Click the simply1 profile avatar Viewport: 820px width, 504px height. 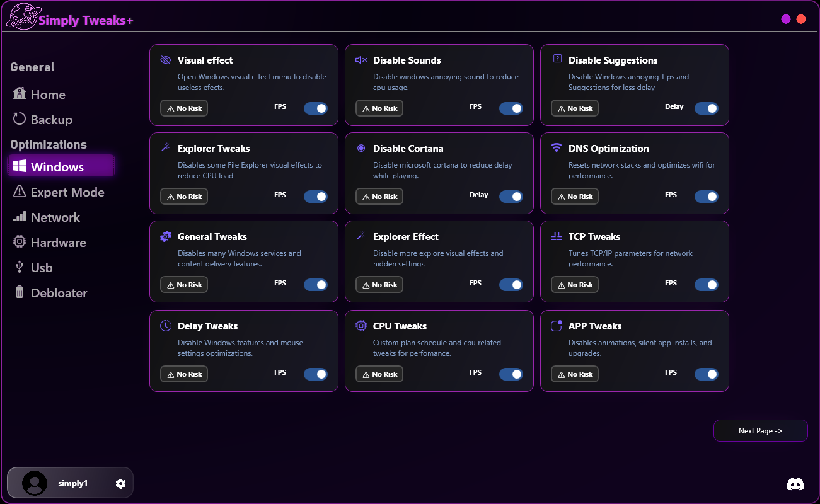click(x=35, y=483)
